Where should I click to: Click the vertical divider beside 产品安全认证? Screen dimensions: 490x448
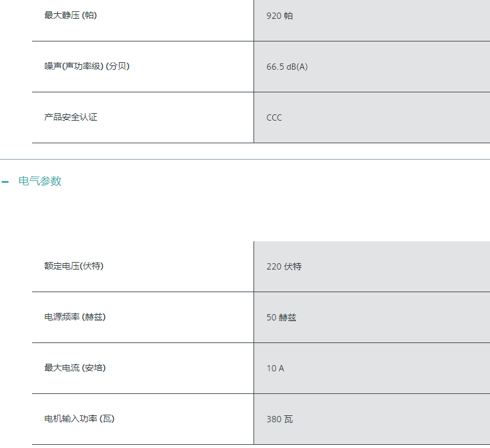[x=253, y=117]
